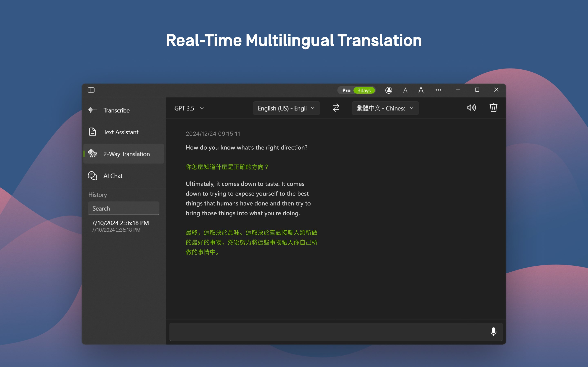
Task: Select the 2-Way Translation icon
Action: [92, 154]
